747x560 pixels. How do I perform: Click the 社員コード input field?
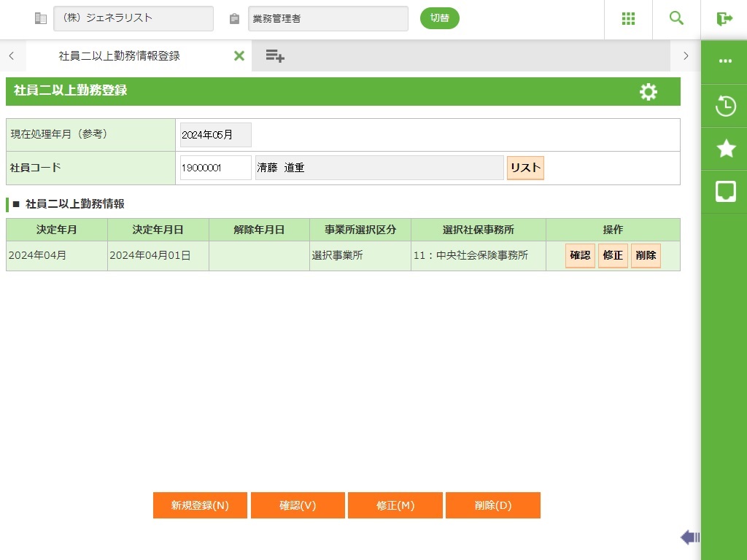215,168
